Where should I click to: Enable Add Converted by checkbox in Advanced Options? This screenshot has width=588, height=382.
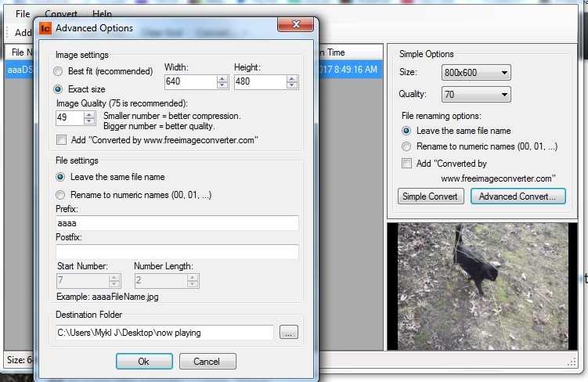[61, 140]
